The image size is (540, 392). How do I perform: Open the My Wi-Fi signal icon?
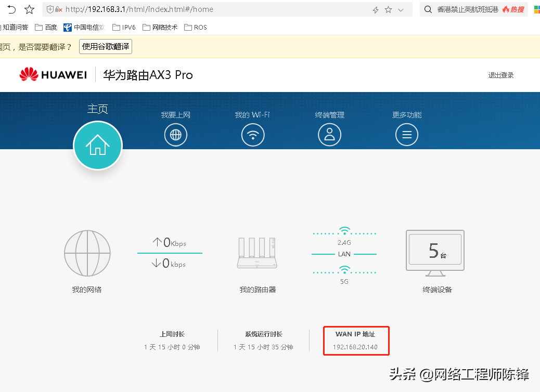coord(253,135)
